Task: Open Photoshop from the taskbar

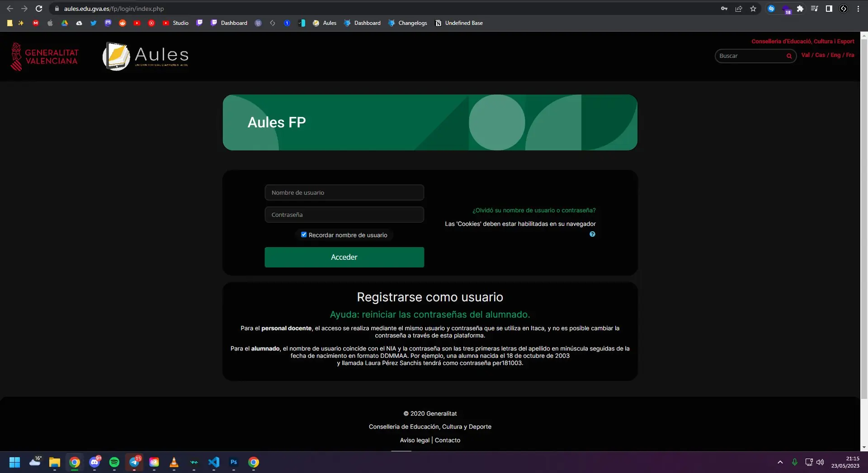Action: point(234,462)
